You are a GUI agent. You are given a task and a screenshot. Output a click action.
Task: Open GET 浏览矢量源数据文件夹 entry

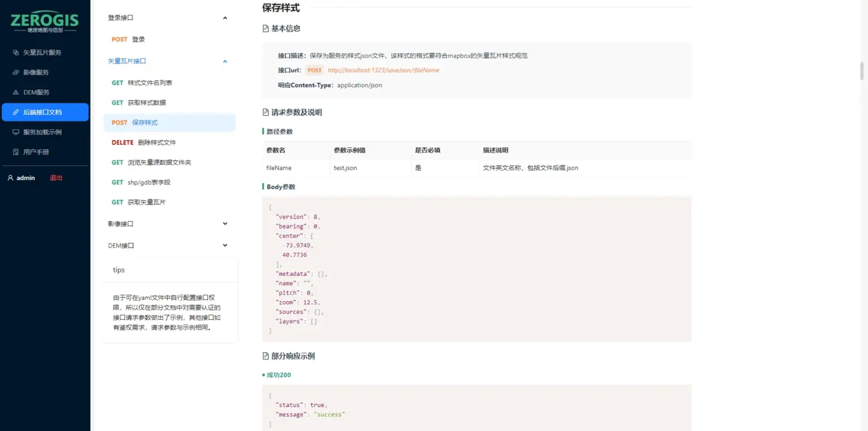[x=151, y=162]
